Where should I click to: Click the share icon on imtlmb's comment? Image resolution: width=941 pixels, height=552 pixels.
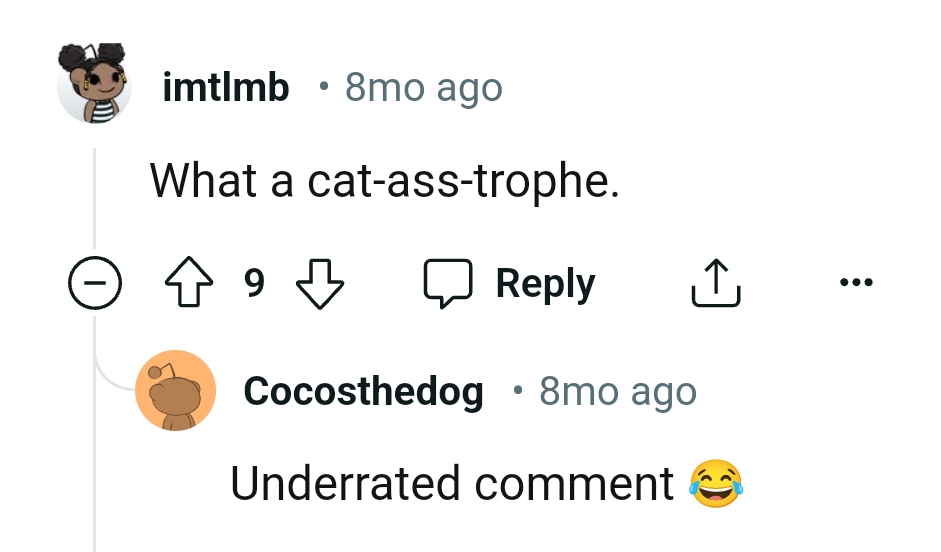[x=716, y=284]
